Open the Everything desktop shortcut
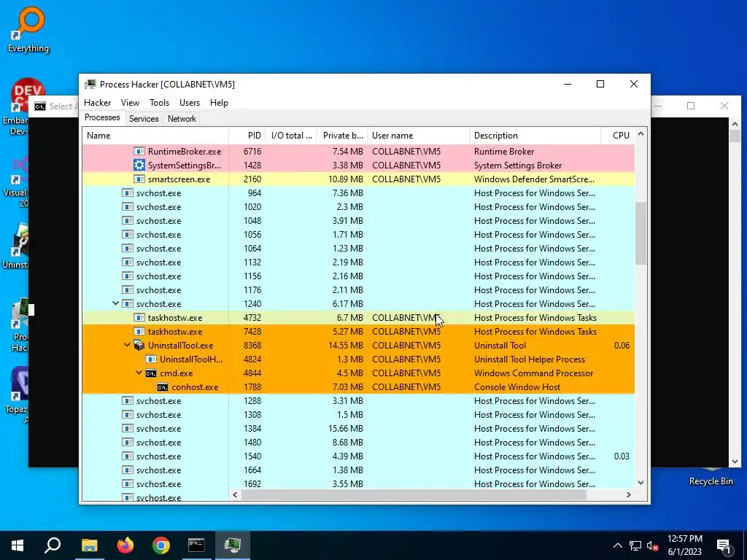The height and width of the screenshot is (560, 747). tap(28, 29)
